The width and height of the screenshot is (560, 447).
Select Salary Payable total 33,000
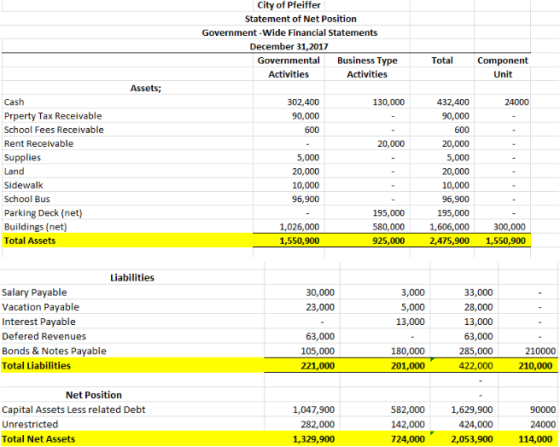pos(479,293)
